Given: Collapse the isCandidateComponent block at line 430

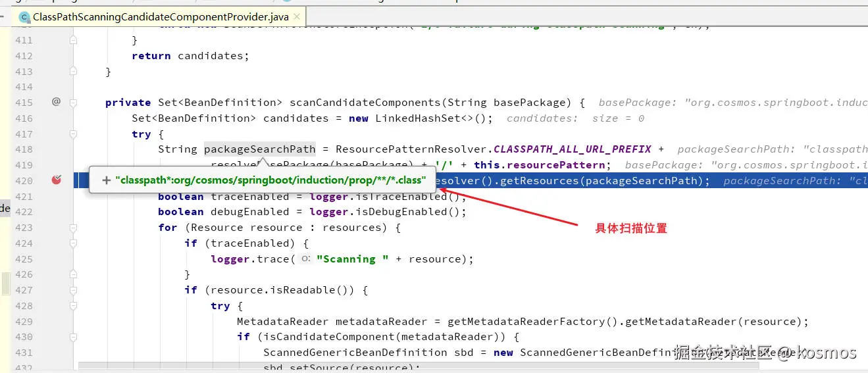Looking at the screenshot, I should (x=74, y=337).
